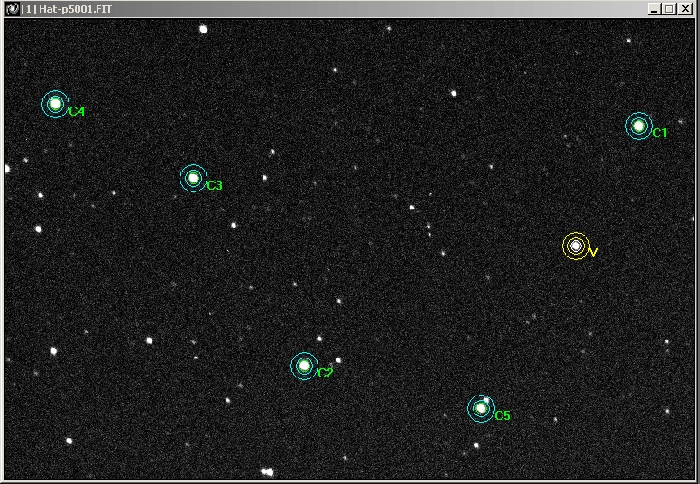Click the double star at the image bottom edge

[x=267, y=472]
